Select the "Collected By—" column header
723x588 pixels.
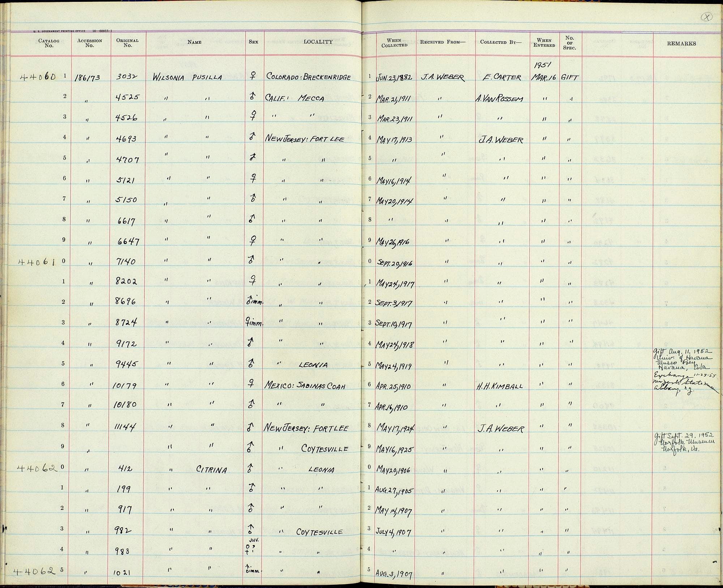[x=501, y=42]
